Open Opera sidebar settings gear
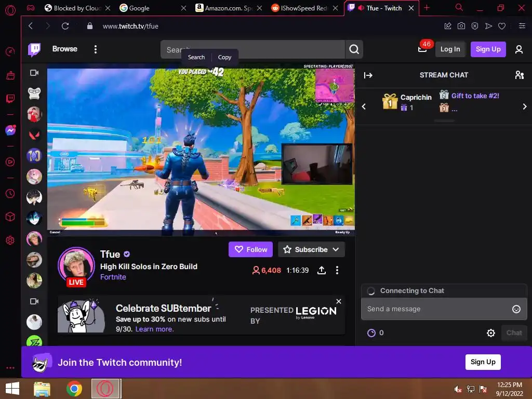The width and height of the screenshot is (532, 399). click(x=10, y=240)
